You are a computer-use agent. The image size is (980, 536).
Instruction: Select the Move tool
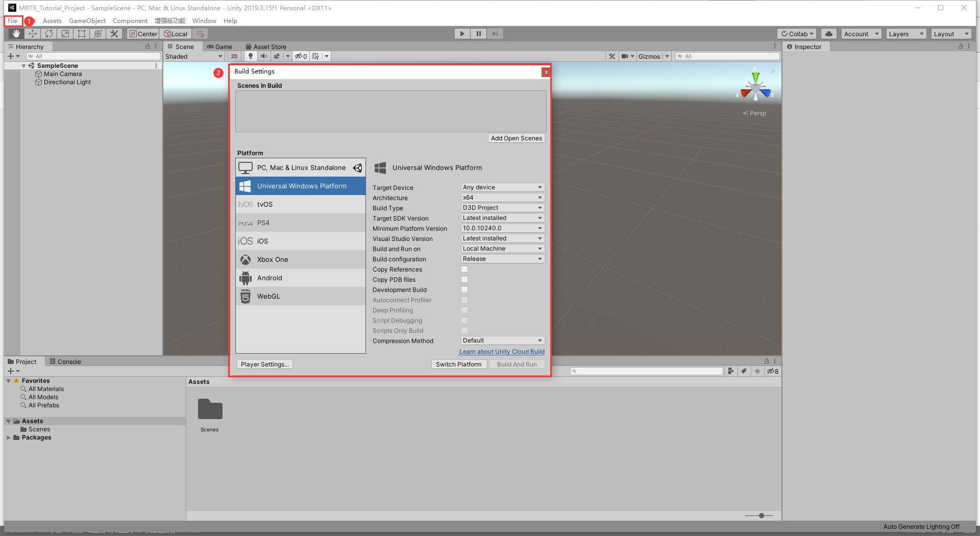(x=33, y=34)
